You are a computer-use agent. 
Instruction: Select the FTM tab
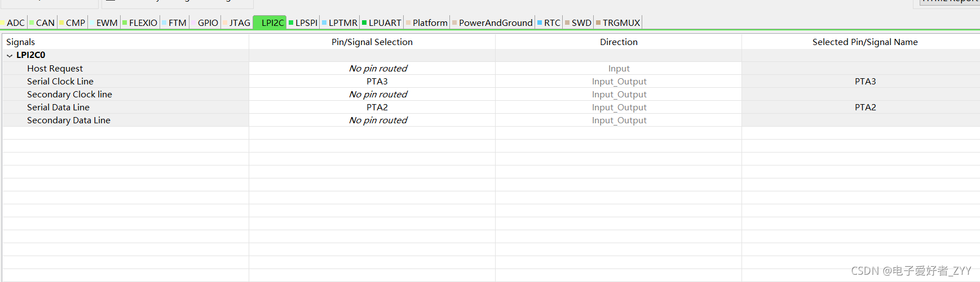[x=175, y=23]
